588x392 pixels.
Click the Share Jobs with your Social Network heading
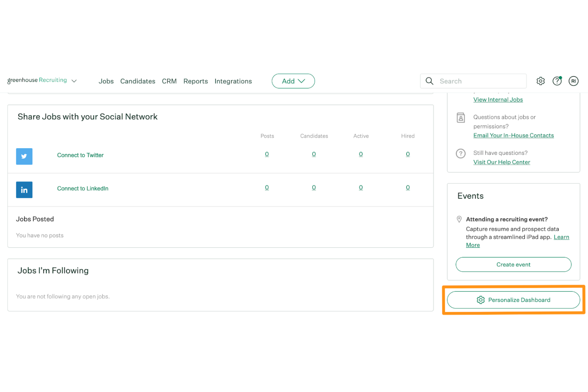coord(87,117)
